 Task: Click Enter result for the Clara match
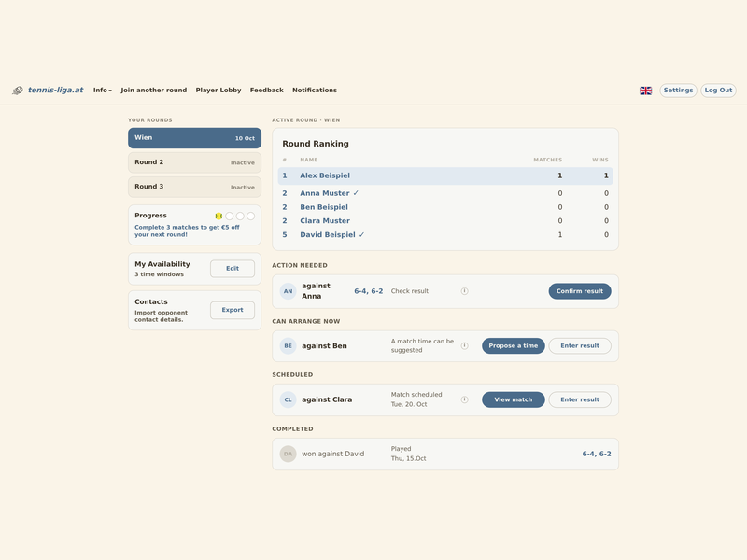coord(580,399)
